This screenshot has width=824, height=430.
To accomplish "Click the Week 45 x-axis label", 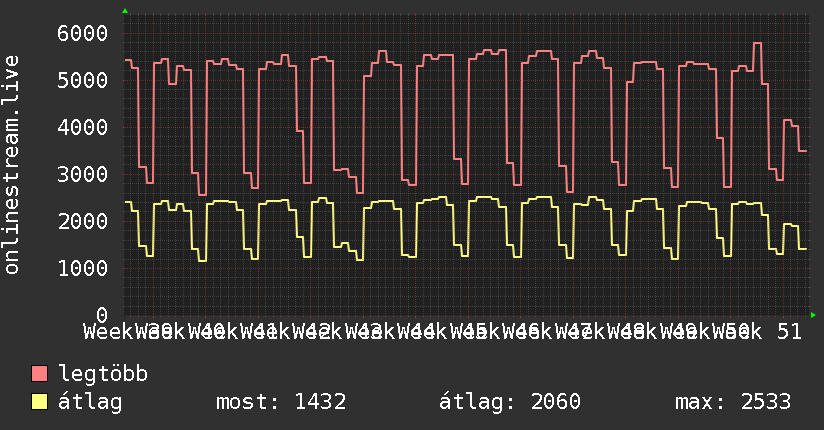I will [x=443, y=332].
